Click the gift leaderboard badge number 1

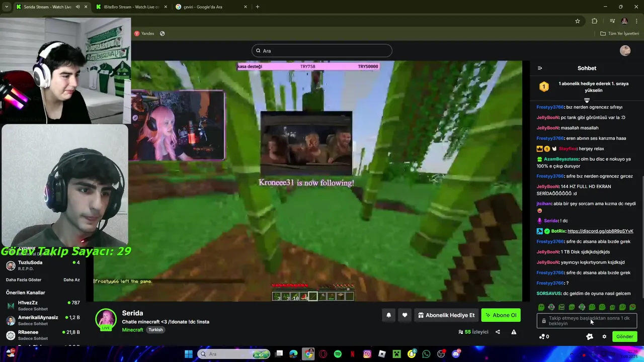point(544,87)
